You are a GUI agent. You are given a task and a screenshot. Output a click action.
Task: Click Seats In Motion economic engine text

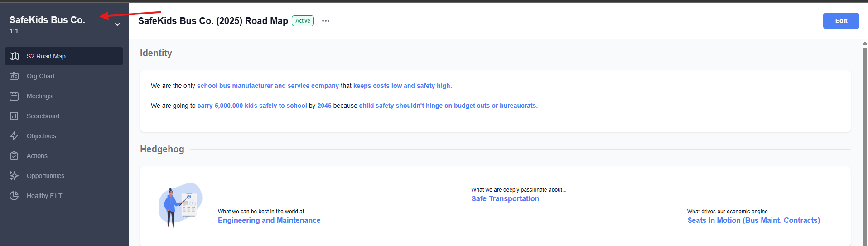753,221
